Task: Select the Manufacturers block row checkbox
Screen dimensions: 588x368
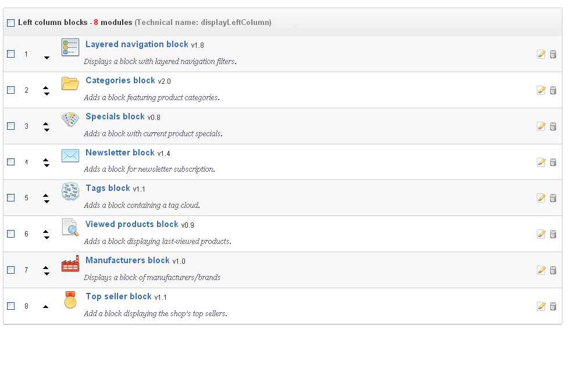Action: [x=10, y=270]
